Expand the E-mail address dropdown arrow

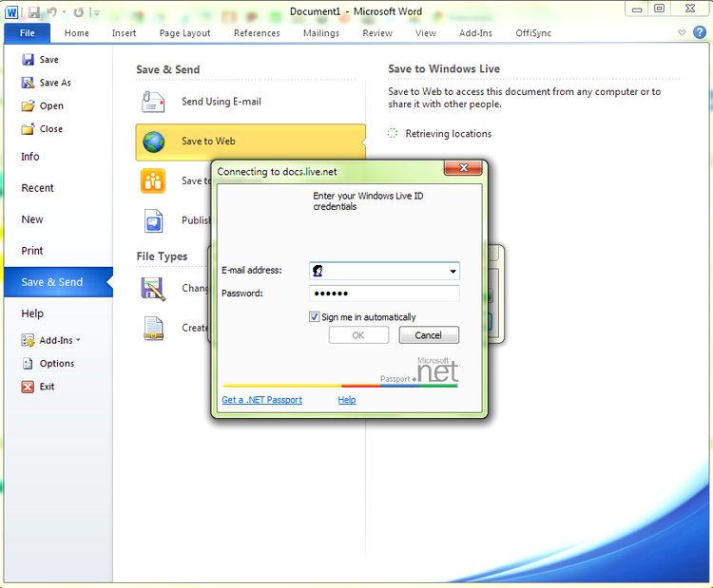[453, 272]
